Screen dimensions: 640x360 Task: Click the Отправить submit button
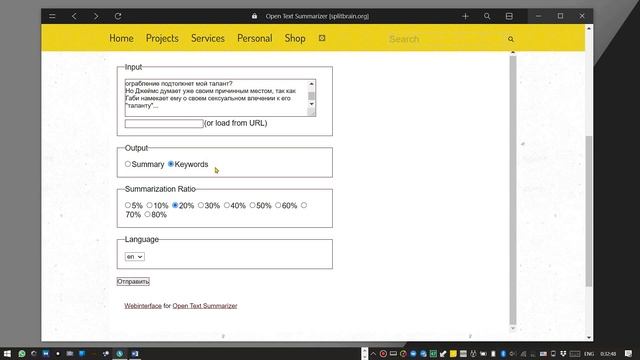click(x=133, y=282)
